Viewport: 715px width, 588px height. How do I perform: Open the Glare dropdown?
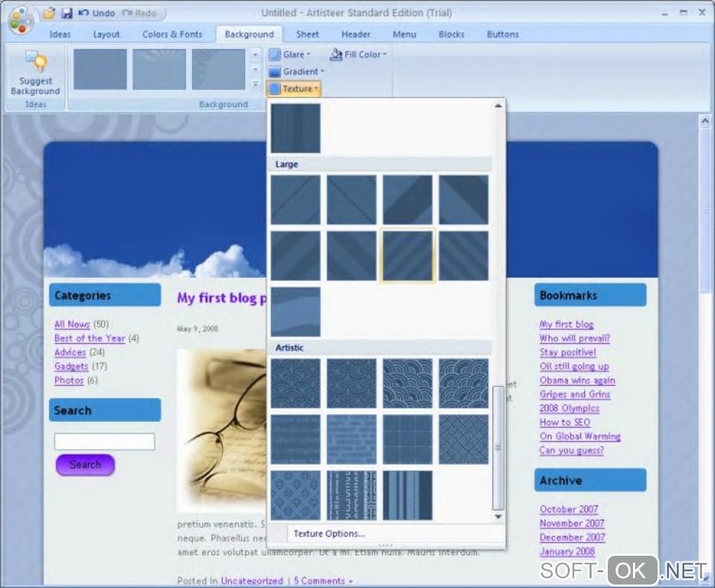tap(289, 54)
